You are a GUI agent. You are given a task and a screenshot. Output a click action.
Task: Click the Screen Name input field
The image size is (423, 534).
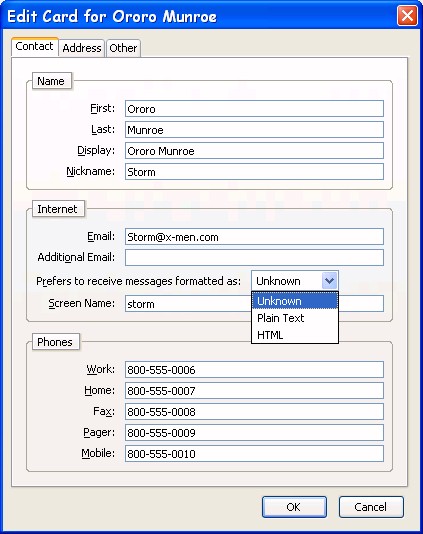tap(188, 303)
